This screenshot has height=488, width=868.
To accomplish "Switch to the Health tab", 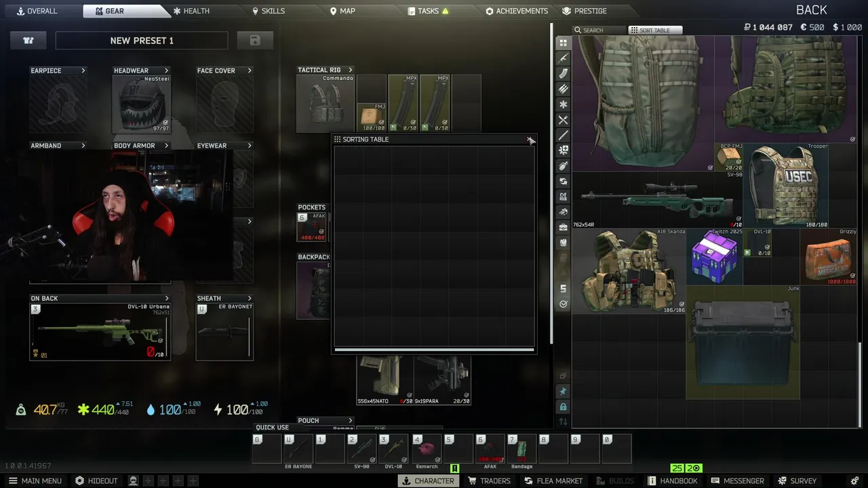I will point(191,11).
